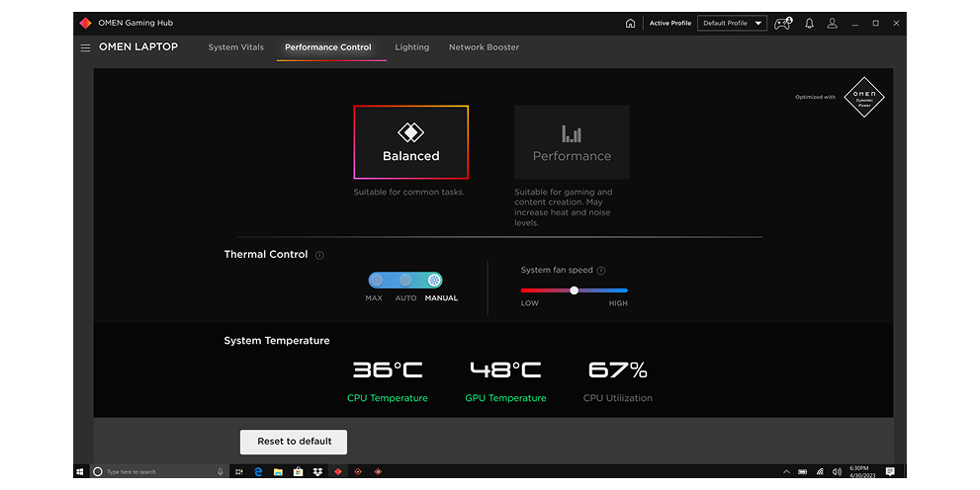This screenshot has width=980, height=490.
Task: Open the Network Booster tab
Action: (x=484, y=47)
